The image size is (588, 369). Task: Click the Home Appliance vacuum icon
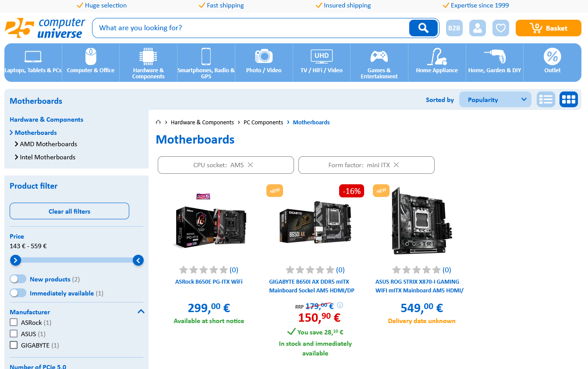pyautogui.click(x=437, y=56)
